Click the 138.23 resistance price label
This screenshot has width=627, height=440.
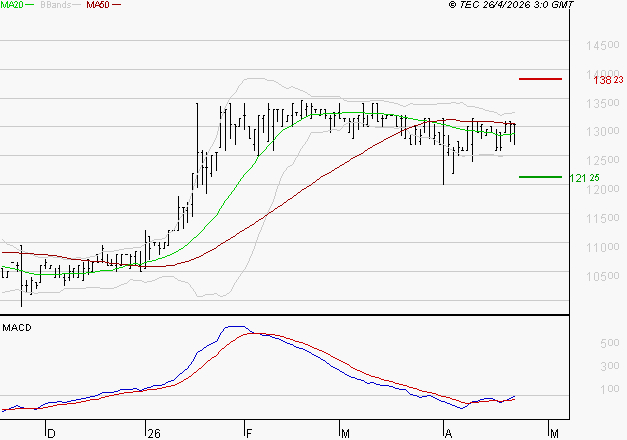[x=607, y=80]
